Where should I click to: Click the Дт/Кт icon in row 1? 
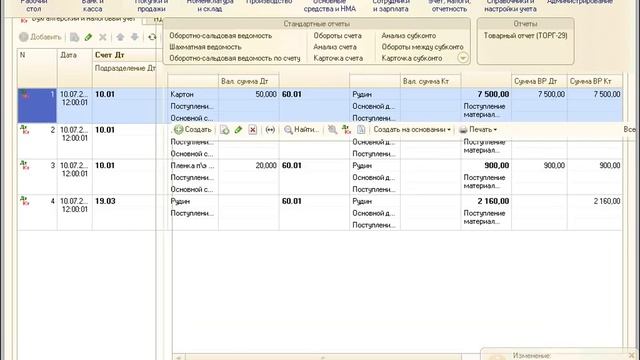click(x=24, y=95)
